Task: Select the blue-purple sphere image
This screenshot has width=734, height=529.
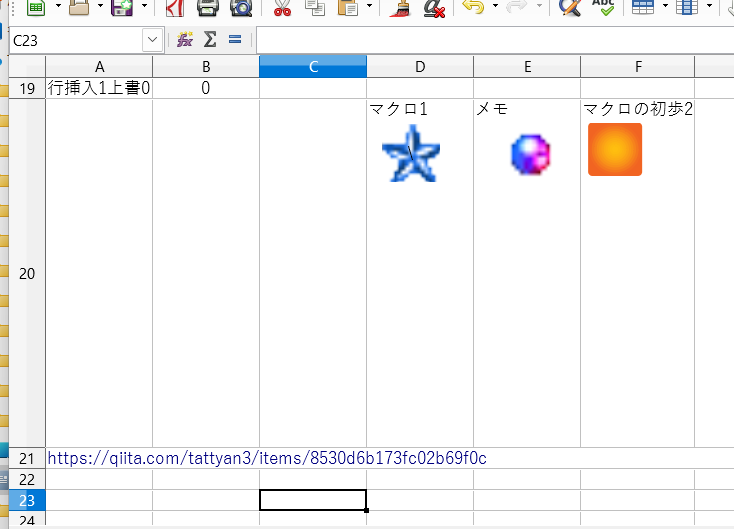Action: [x=530, y=154]
